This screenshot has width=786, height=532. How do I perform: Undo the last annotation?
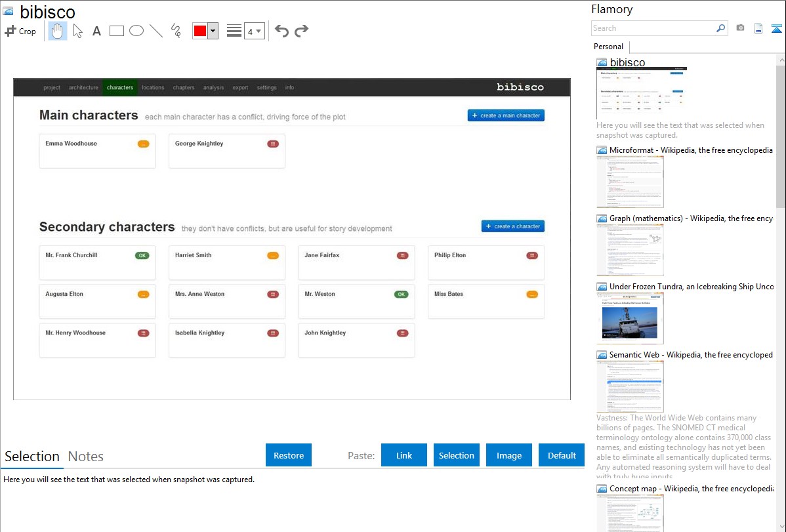pyautogui.click(x=281, y=31)
